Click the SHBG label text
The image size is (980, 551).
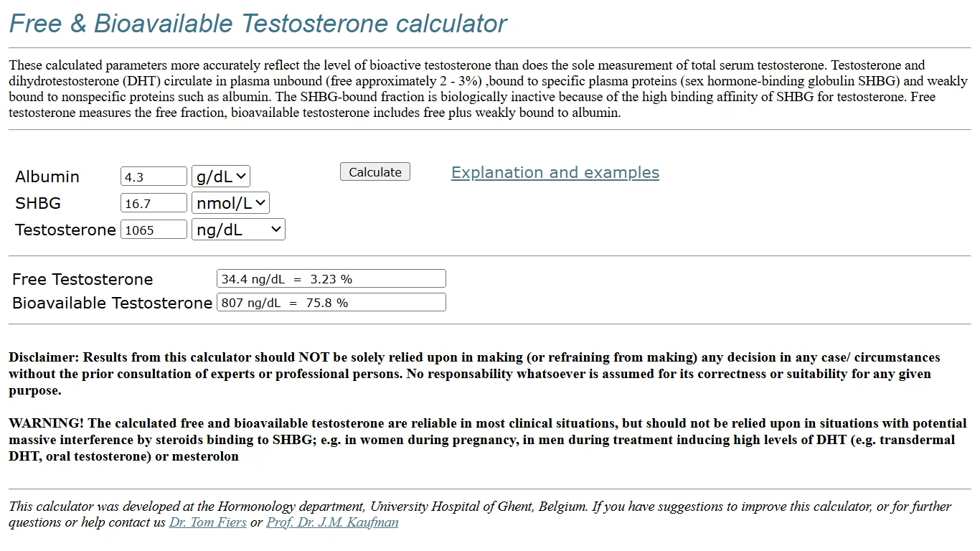[38, 204]
